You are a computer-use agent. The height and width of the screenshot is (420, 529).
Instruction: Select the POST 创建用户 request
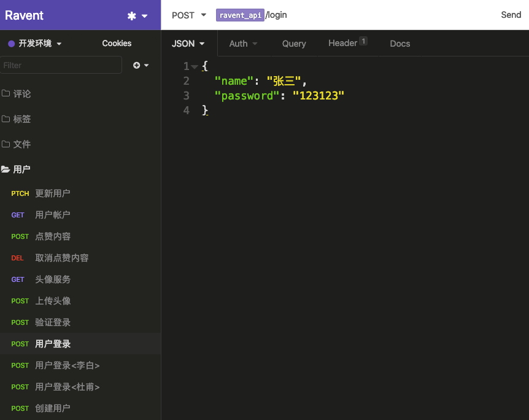coord(80,408)
